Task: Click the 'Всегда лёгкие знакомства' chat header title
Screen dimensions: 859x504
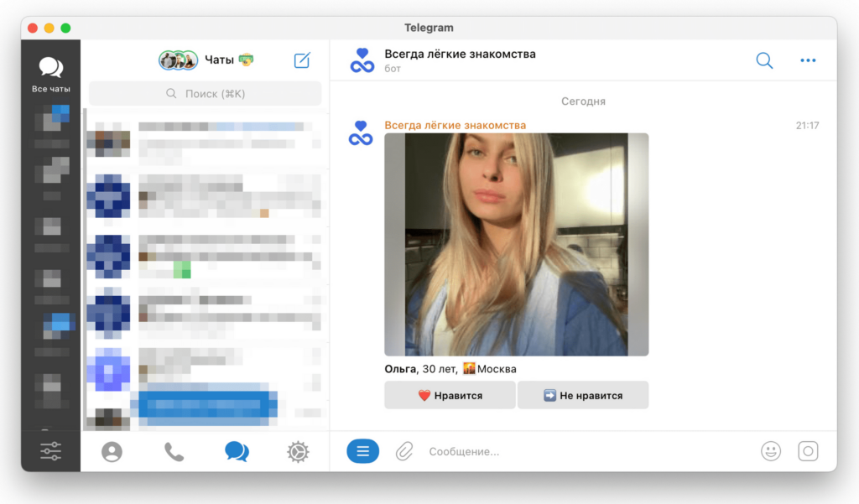Action: point(460,55)
